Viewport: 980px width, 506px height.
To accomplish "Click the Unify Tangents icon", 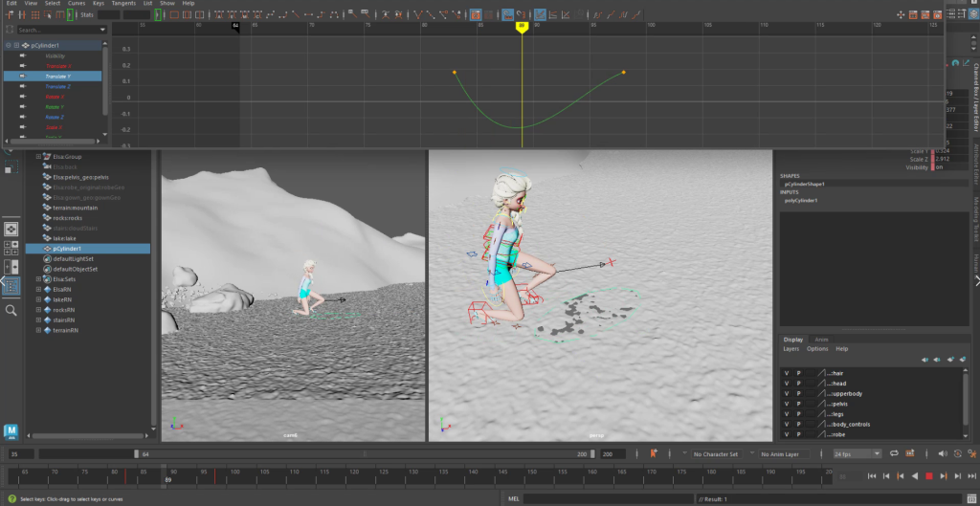I will [431, 14].
